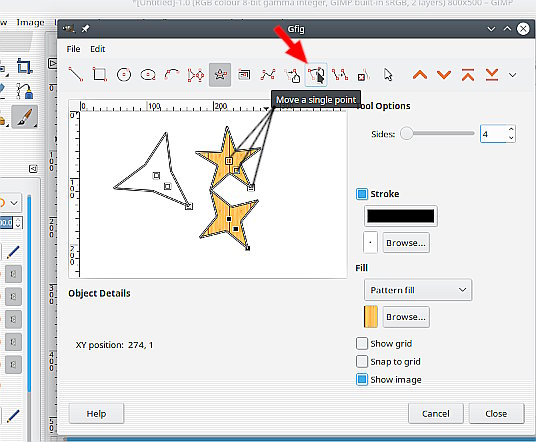Screen dimensions: 536x442
Task: Open the Image menu in GIMP window
Action: (31, 22)
